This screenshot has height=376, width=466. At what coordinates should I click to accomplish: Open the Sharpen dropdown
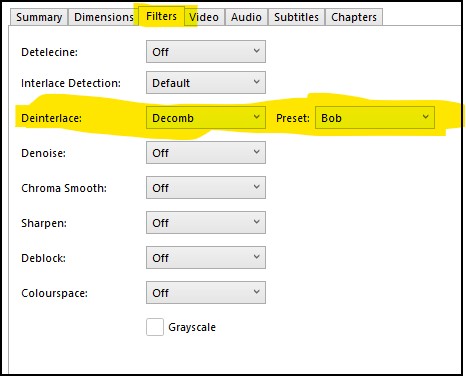click(x=206, y=223)
